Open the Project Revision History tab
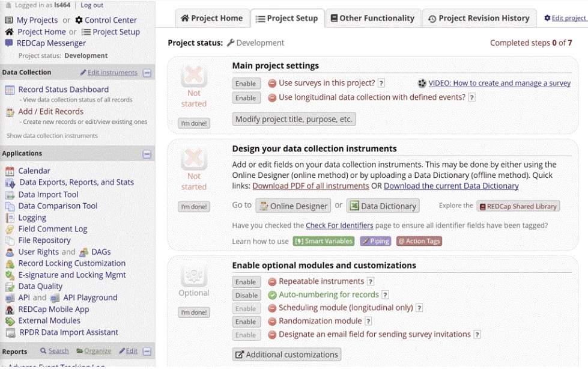The height and width of the screenshot is (369, 588). click(479, 19)
